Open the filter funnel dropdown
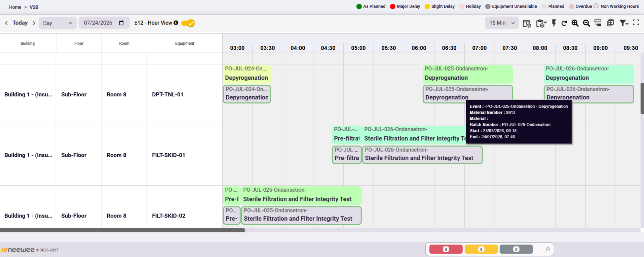 (x=624, y=23)
